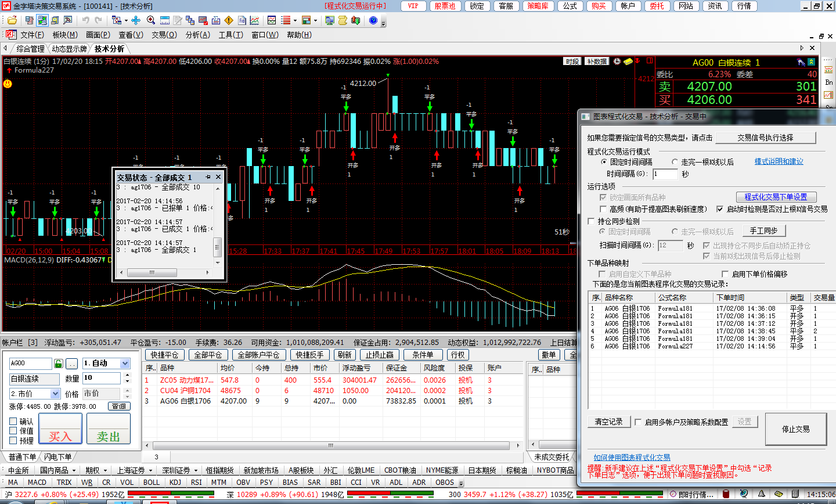Click the yellow smiley face on chart
Image resolution: width=836 pixels, height=504 pixels.
click(8, 84)
